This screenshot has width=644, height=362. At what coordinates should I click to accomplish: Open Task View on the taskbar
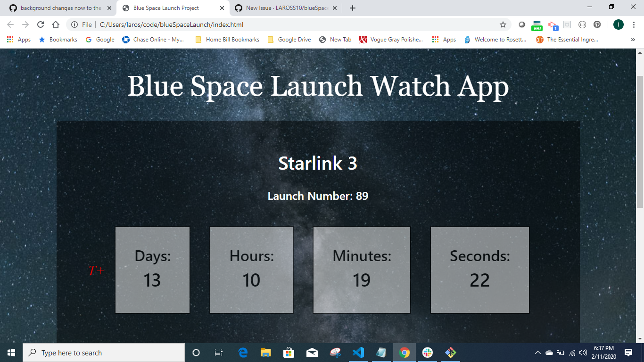click(219, 353)
